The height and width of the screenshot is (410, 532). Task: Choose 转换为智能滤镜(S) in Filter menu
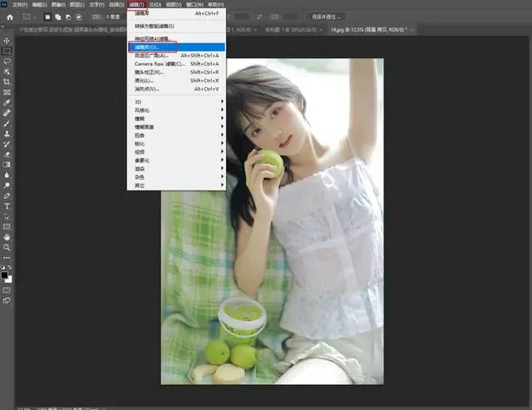(176, 26)
